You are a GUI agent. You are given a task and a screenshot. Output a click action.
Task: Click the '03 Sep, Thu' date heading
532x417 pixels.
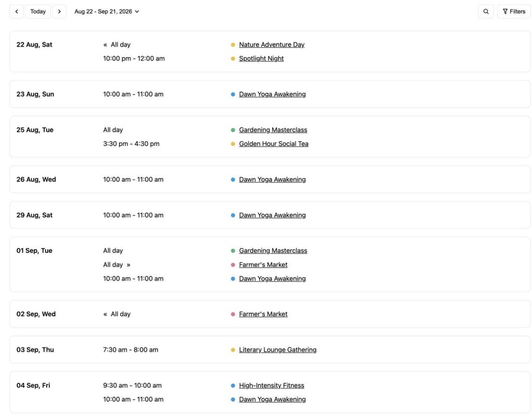pyautogui.click(x=35, y=349)
